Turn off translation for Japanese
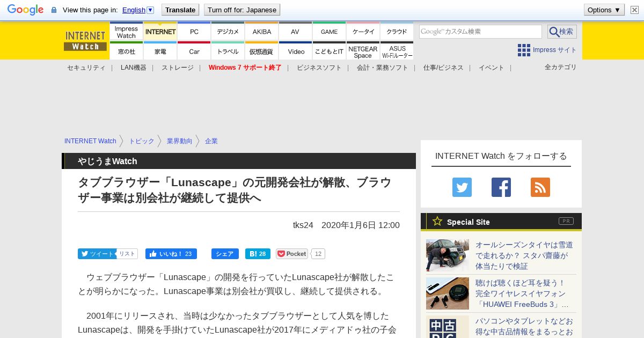This screenshot has height=338, width=644. pyautogui.click(x=242, y=10)
